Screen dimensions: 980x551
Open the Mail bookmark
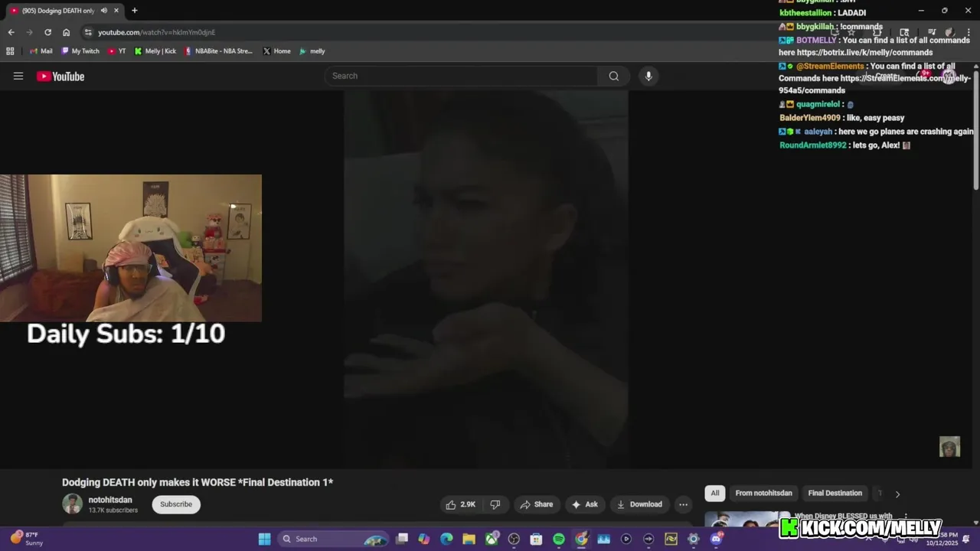click(41, 51)
